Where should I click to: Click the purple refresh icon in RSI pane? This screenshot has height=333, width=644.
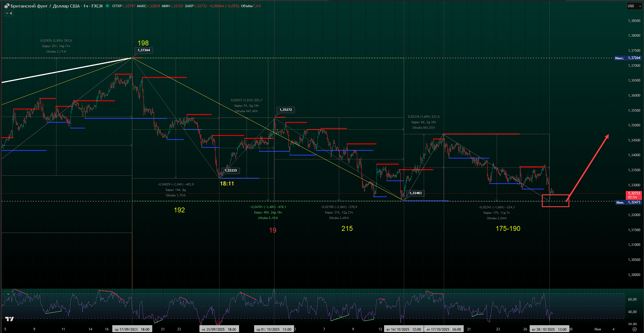pyautogui.click(x=20, y=294)
